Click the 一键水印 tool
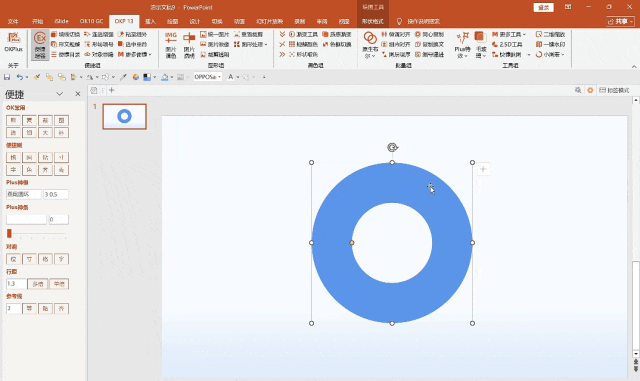 [x=550, y=44]
